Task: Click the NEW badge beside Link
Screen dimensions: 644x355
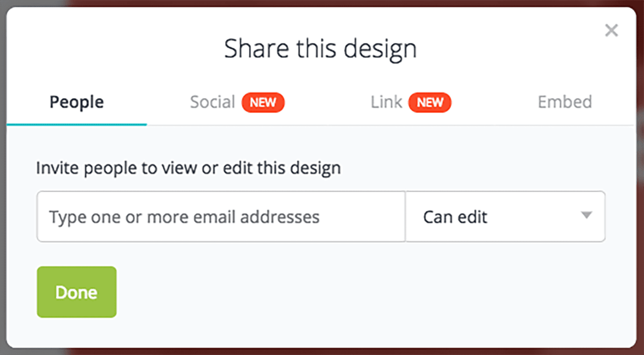Action: [x=430, y=102]
